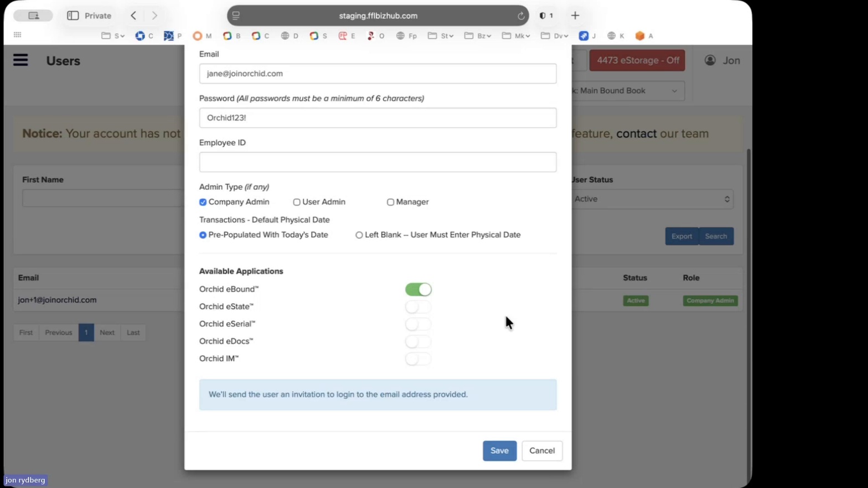
Task: Go back with the browser back arrow
Action: coord(133,15)
